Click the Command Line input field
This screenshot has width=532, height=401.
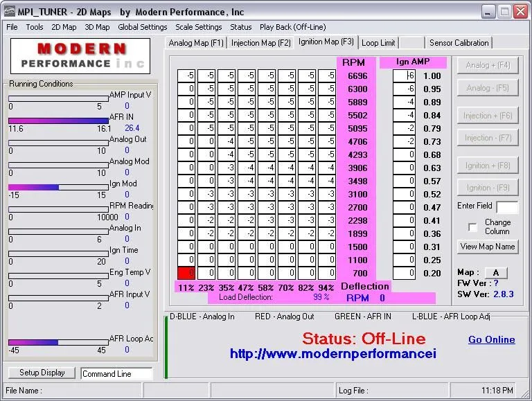tap(117, 374)
